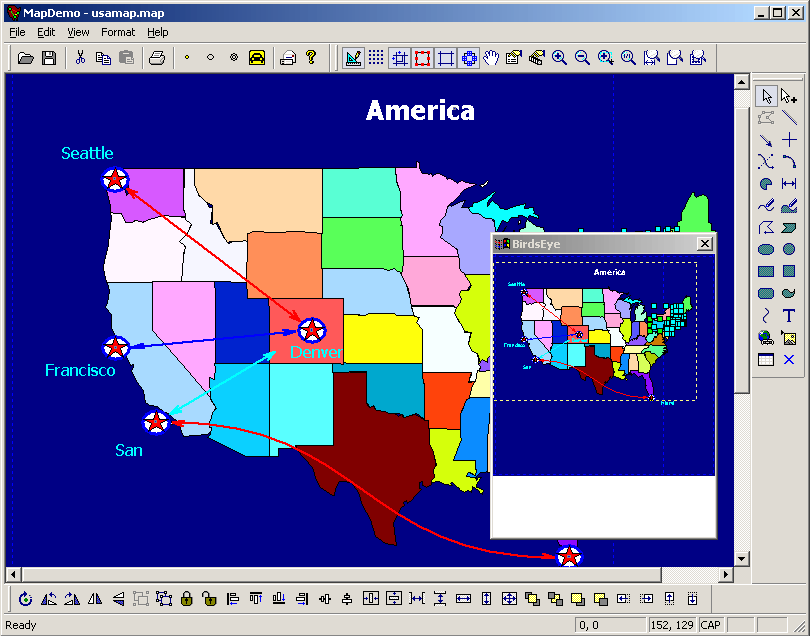Screen dimensions: 810x636
Task: Open the File menu
Action: click(x=18, y=32)
